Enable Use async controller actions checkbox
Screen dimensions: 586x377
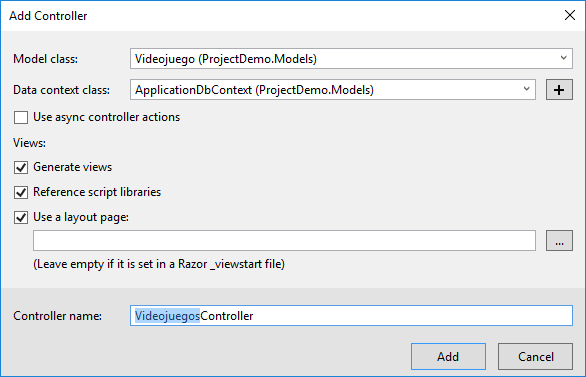coord(21,117)
